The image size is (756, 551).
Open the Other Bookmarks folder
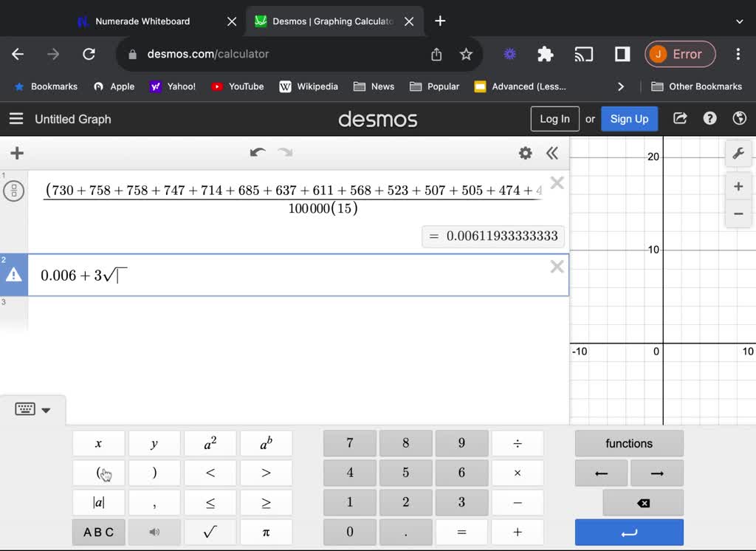tap(697, 86)
